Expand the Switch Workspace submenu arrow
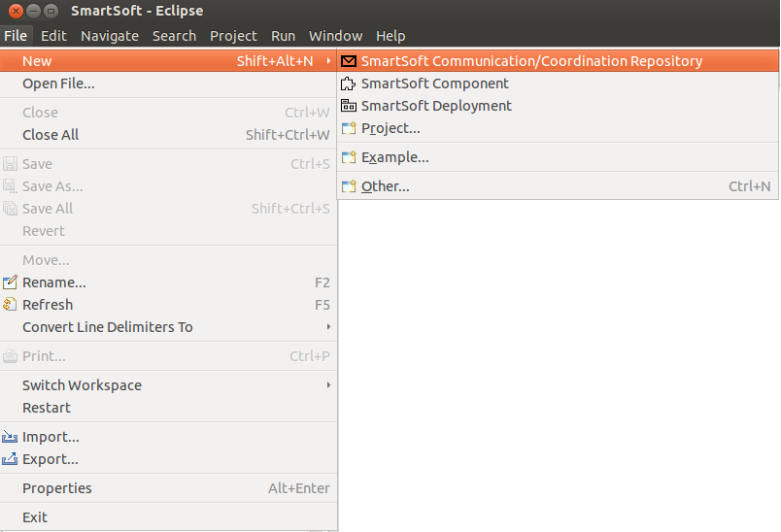The image size is (781, 532). 328,384
